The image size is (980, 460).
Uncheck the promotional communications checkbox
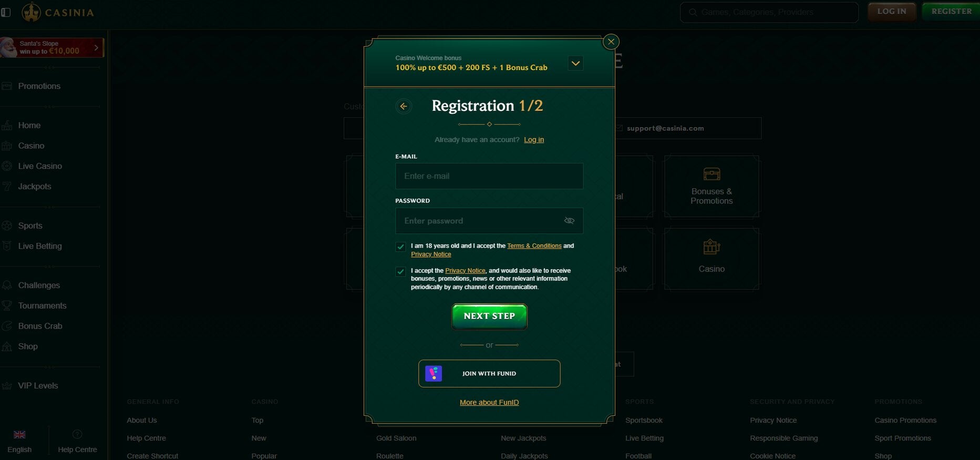[400, 272]
